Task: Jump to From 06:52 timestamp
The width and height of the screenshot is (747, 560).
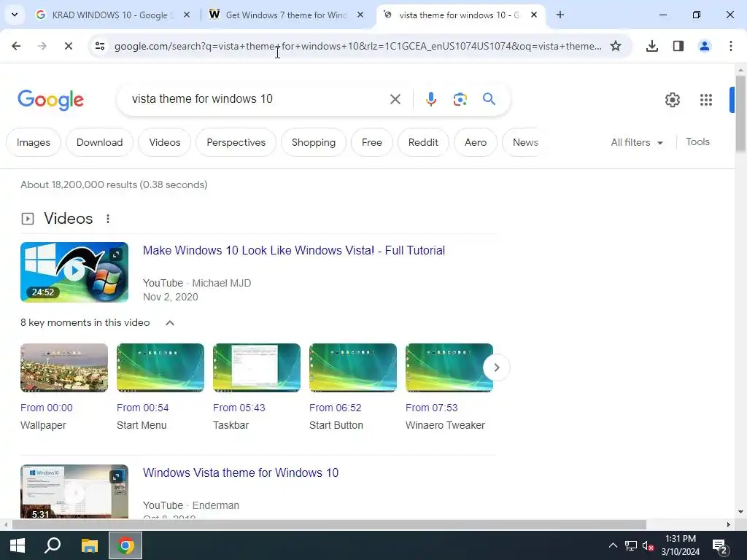Action: [335, 408]
